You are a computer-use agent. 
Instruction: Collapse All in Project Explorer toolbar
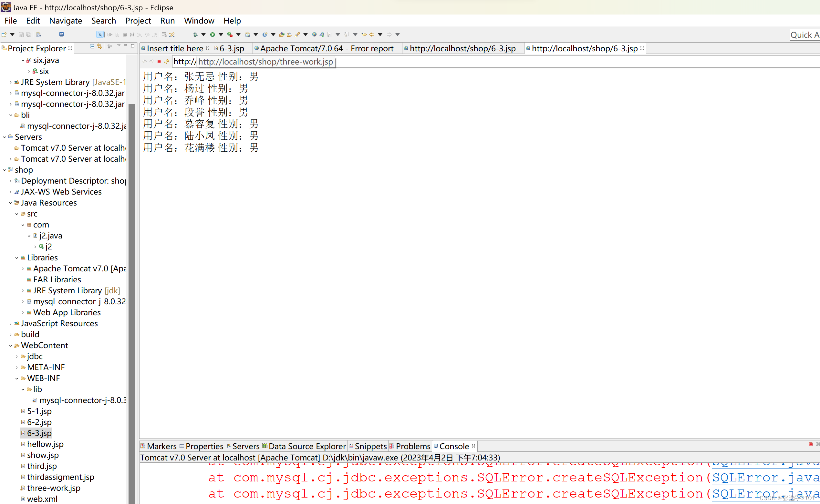tap(92, 46)
